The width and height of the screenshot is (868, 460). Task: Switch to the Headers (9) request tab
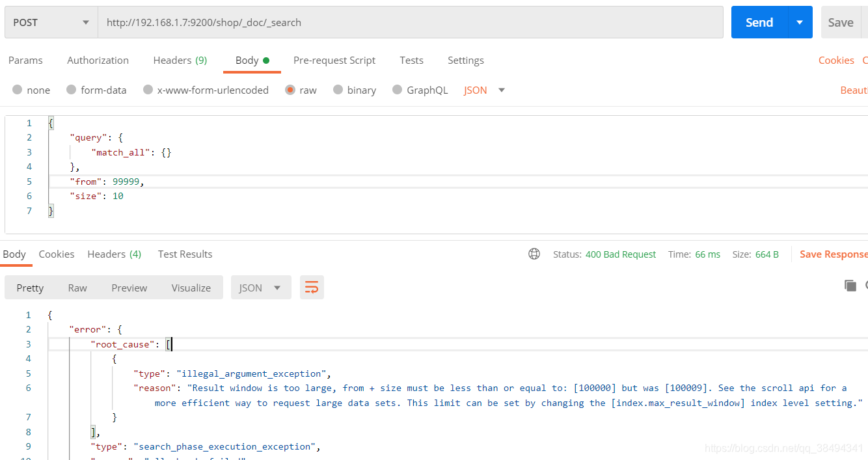tap(180, 60)
